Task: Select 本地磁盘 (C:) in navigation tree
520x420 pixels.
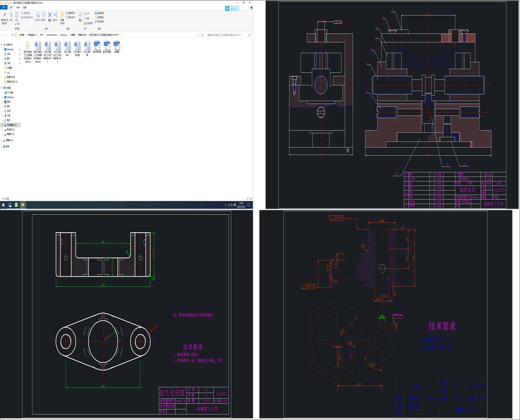Action: pos(11,125)
